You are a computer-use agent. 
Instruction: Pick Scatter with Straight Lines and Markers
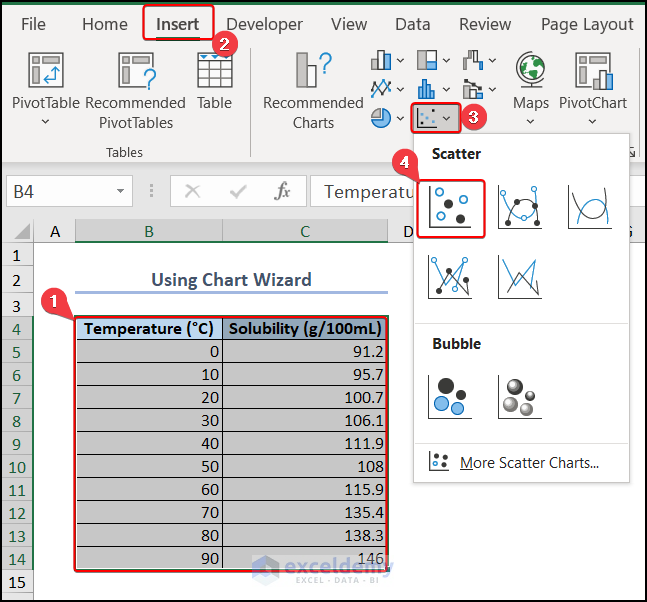pos(450,277)
